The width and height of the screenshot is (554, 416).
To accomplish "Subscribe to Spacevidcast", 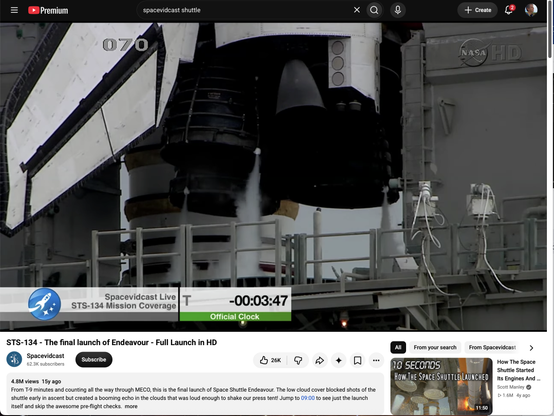I will (x=94, y=359).
